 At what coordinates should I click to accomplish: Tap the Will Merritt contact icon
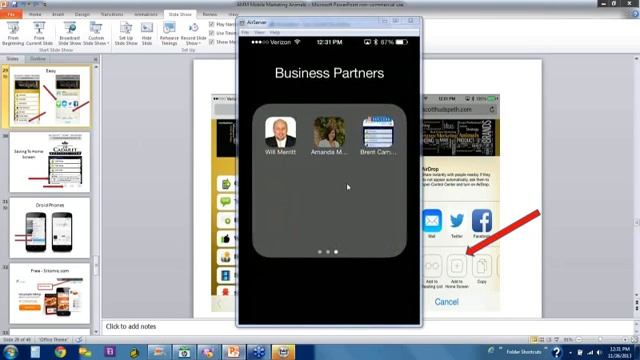pyautogui.click(x=280, y=132)
